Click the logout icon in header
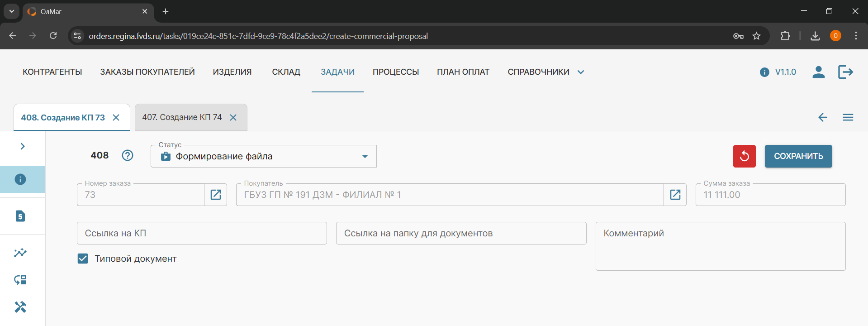Screen dimensions: 868x326 click(845, 72)
